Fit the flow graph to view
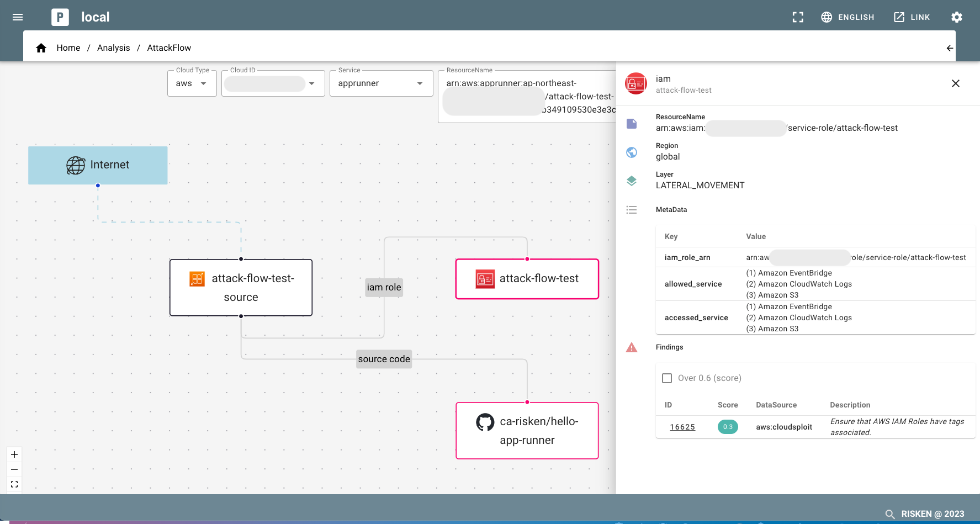Image resolution: width=980 pixels, height=524 pixels. click(14, 484)
